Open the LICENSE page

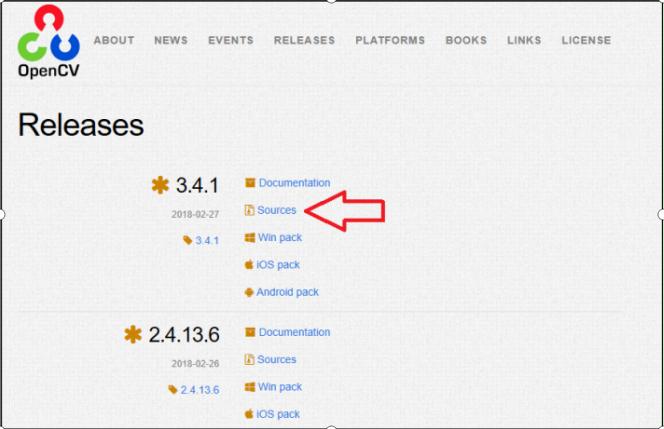(587, 40)
